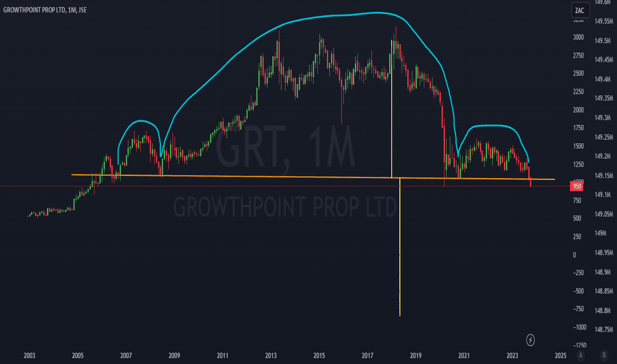Click 149.25M on the right scale
The image size is (617, 364).
[604, 138]
